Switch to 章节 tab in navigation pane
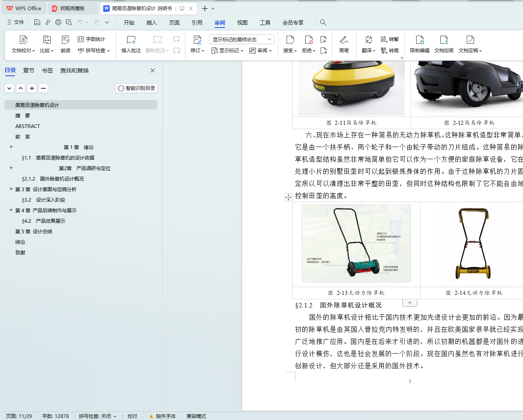Viewport: 523px width, 420px height. point(29,70)
